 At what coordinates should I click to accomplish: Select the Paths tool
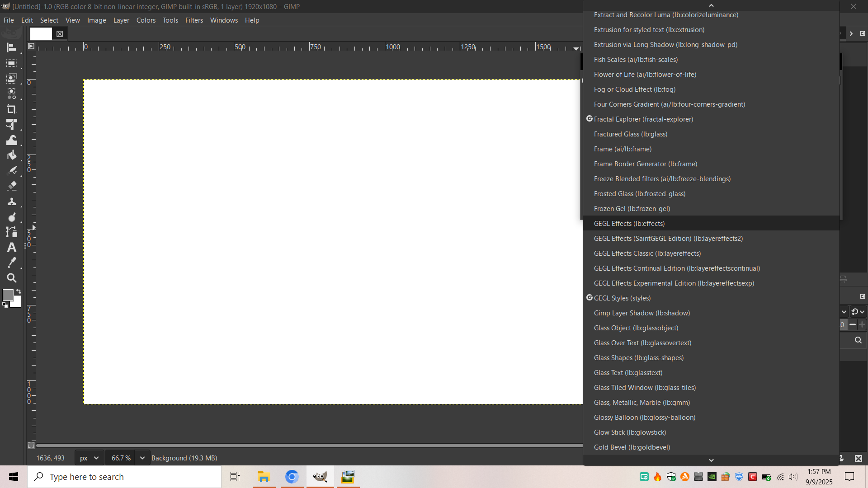[x=12, y=232]
